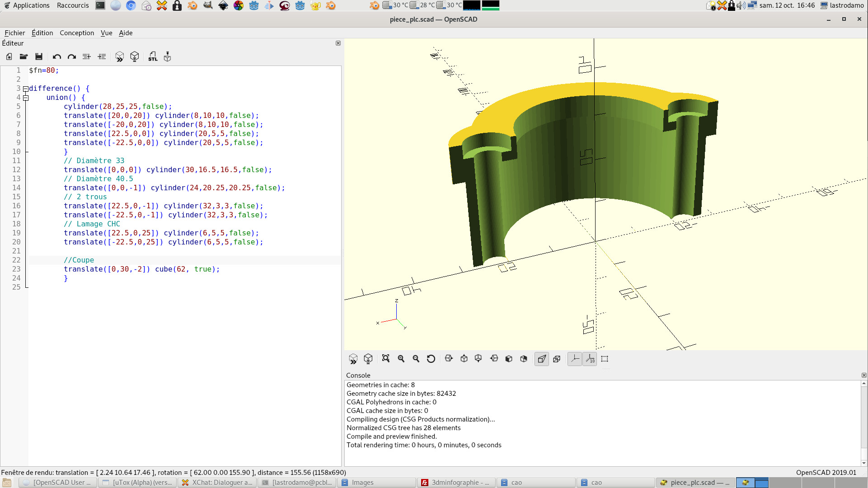Toggle scale markers on axes
868x488 pixels.
[590, 359]
